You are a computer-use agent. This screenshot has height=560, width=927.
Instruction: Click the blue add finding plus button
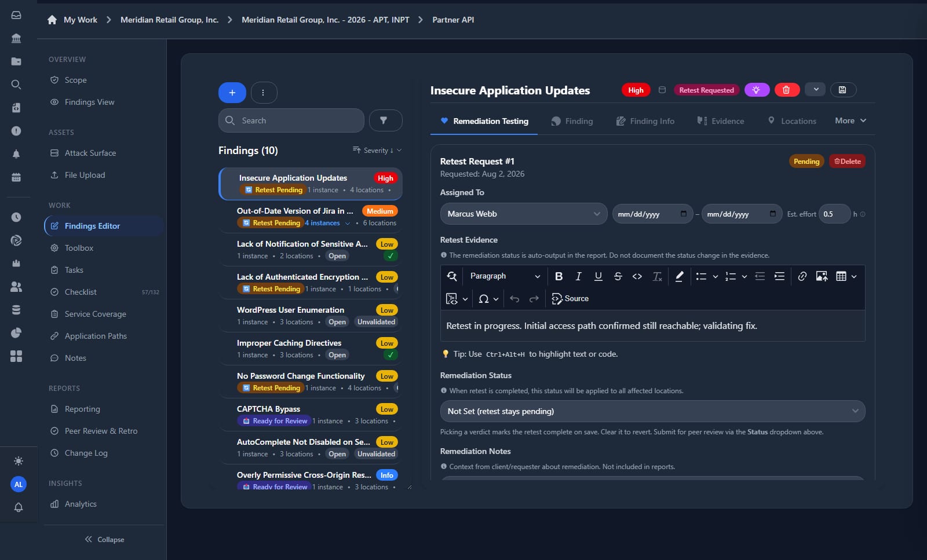tap(232, 93)
